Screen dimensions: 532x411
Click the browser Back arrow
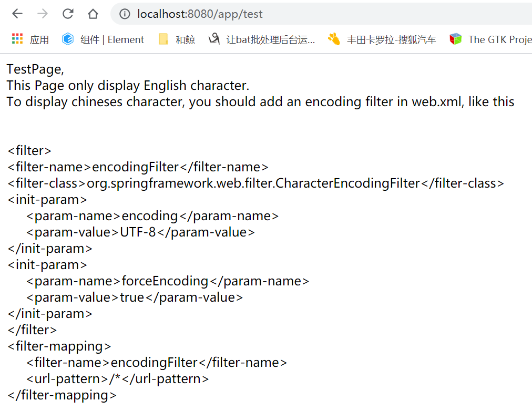coord(17,14)
